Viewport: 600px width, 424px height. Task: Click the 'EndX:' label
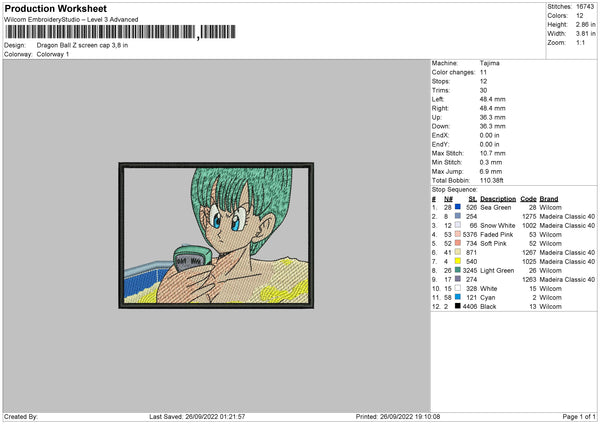click(x=440, y=135)
